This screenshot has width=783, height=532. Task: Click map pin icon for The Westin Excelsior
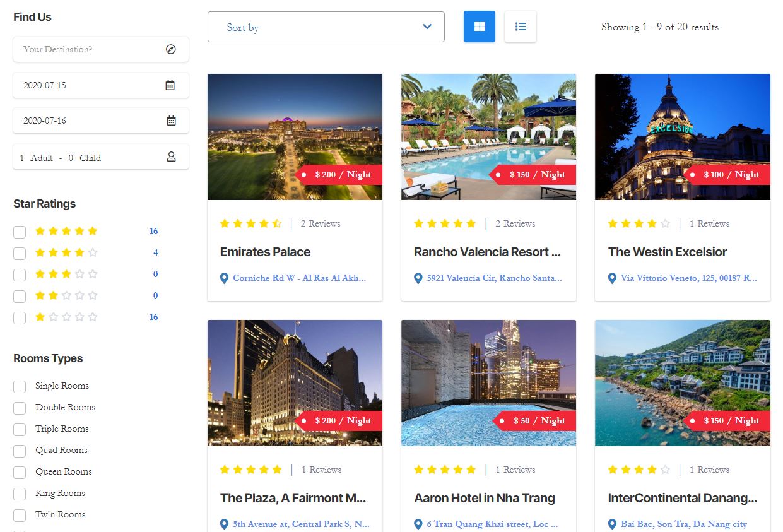pyautogui.click(x=612, y=278)
